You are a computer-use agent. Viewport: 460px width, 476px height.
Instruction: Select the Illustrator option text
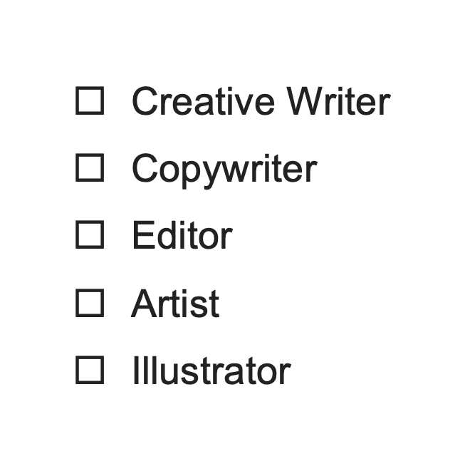click(211, 371)
